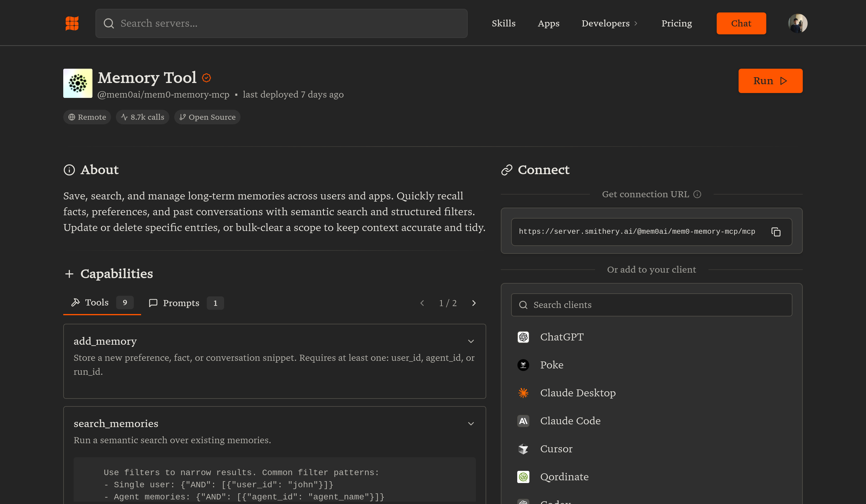Pick the Qordinate client
866x504 pixels.
[x=564, y=477]
